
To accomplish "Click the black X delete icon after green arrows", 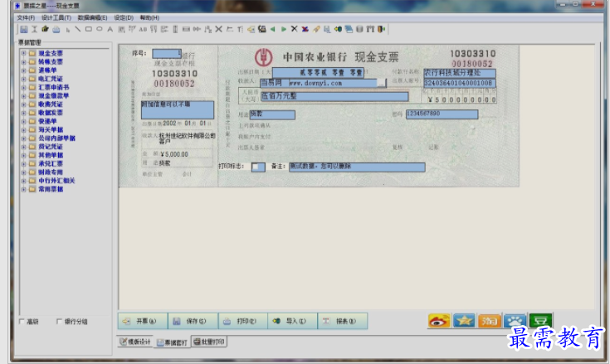I will (294, 29).
